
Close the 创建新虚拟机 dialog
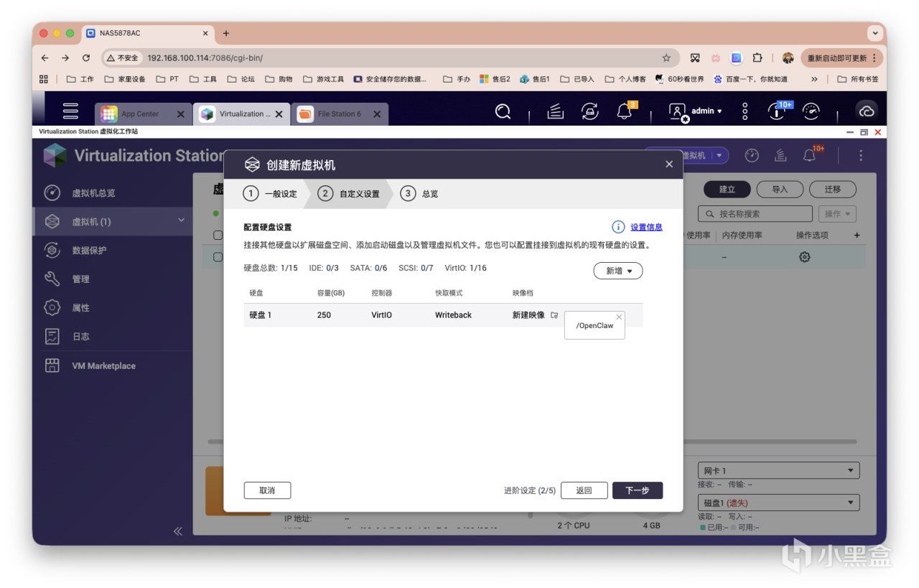pyautogui.click(x=669, y=164)
